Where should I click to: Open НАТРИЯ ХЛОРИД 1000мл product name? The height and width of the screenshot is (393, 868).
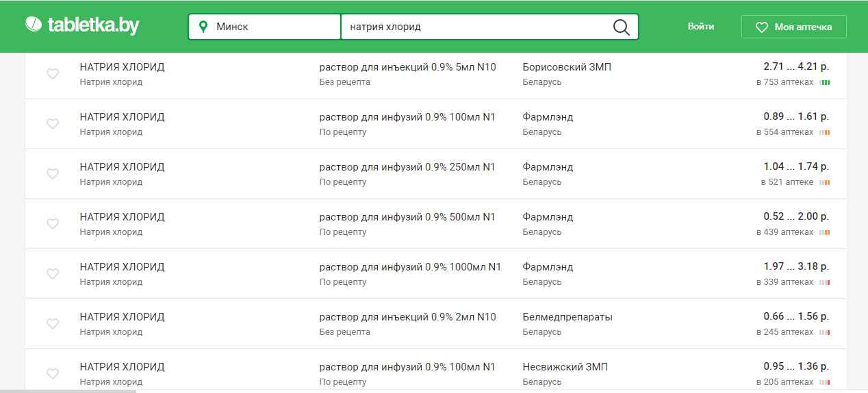point(122,267)
